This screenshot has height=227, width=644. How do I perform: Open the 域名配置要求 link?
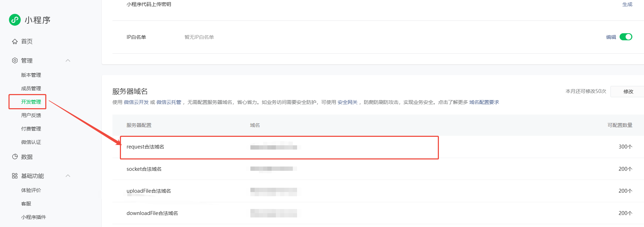coord(484,102)
